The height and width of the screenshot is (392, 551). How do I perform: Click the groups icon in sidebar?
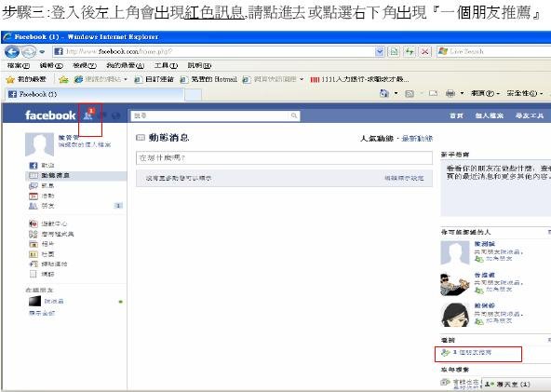pyautogui.click(x=33, y=254)
